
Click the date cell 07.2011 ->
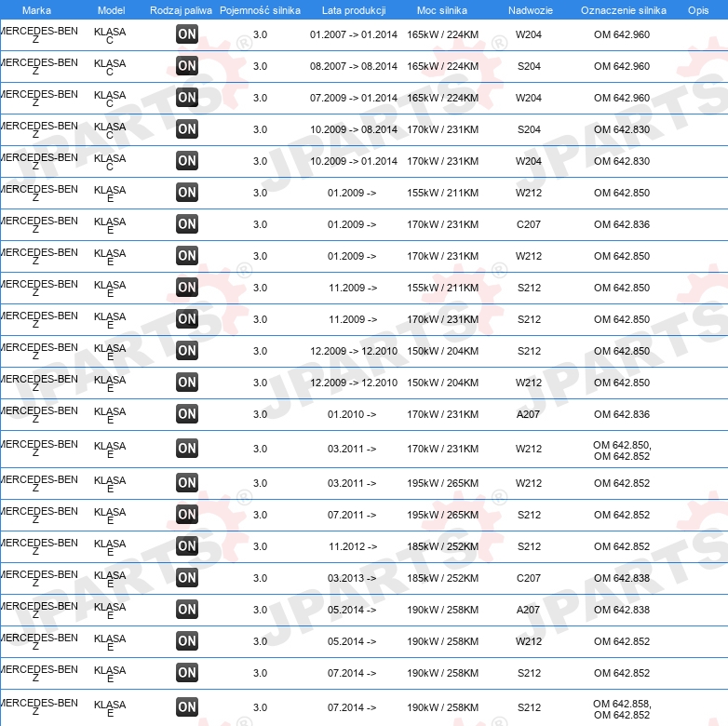[352, 515]
